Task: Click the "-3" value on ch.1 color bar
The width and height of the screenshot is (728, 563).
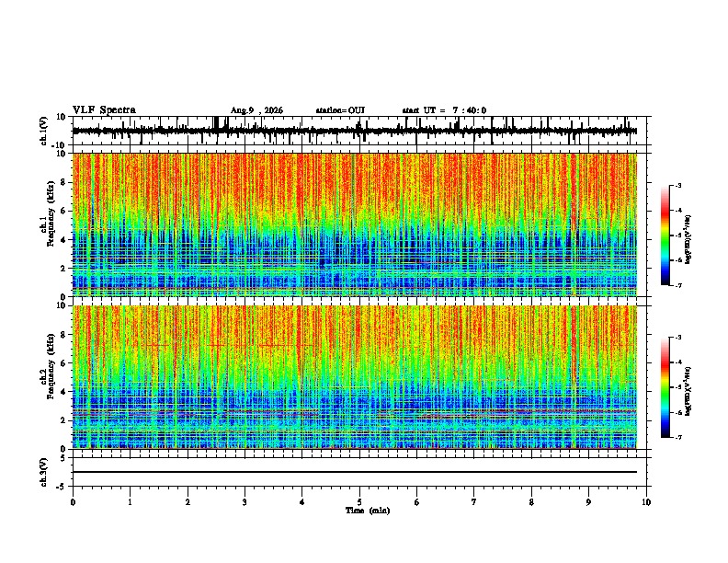Action: click(x=677, y=185)
